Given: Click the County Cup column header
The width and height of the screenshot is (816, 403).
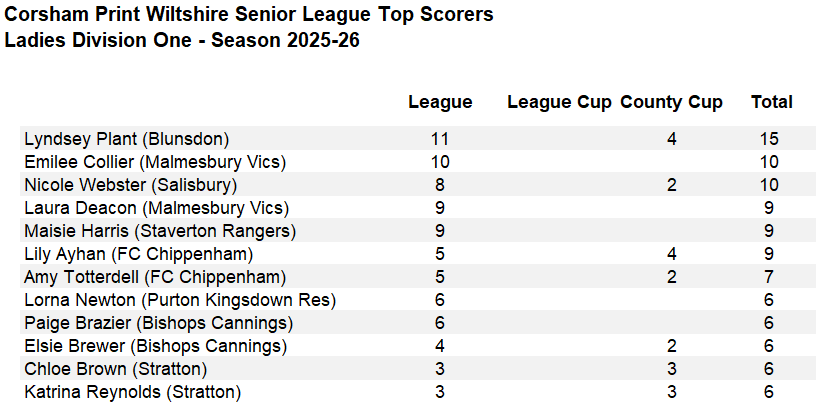Looking at the screenshot, I should click(x=671, y=102).
